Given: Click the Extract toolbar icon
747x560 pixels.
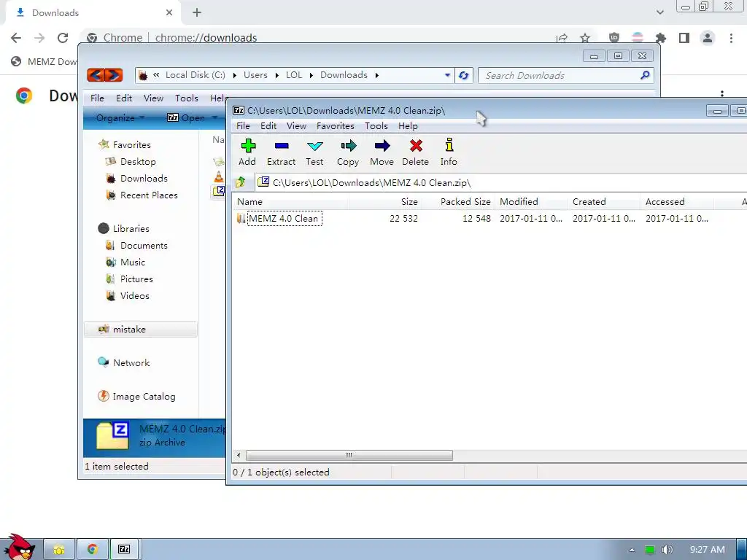Looking at the screenshot, I should pos(281,153).
